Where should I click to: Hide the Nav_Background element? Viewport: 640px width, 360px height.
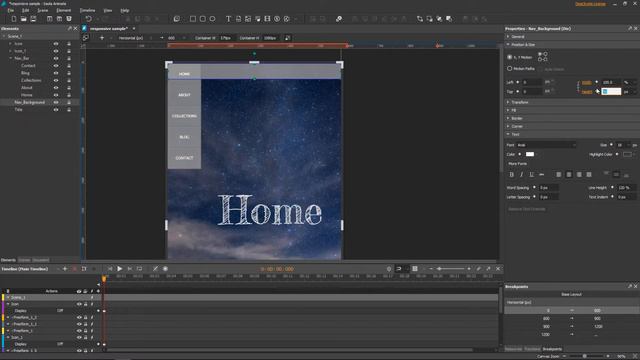pos(56,102)
